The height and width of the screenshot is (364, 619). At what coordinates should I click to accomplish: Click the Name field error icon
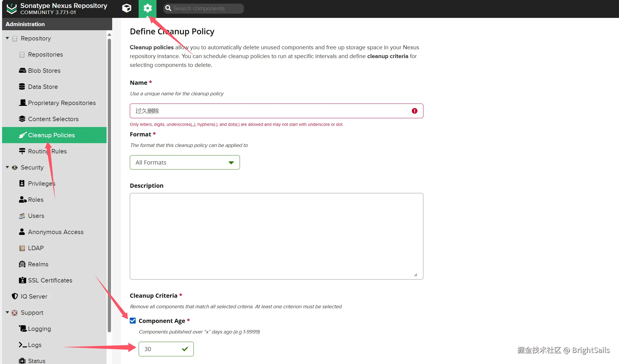click(x=414, y=111)
